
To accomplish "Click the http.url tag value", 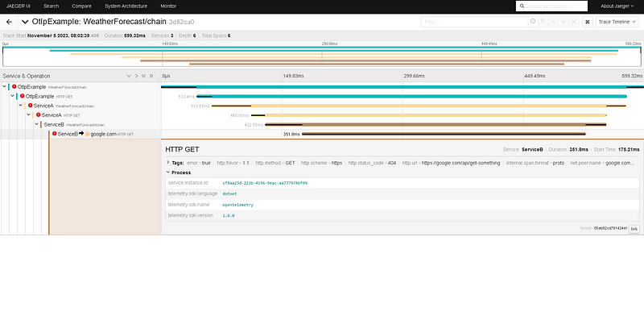I will coord(460,163).
